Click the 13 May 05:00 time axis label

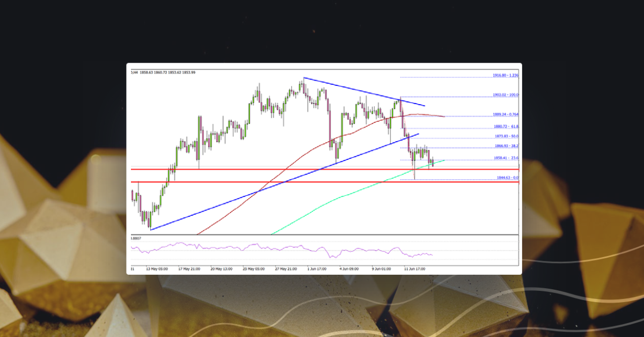157,269
